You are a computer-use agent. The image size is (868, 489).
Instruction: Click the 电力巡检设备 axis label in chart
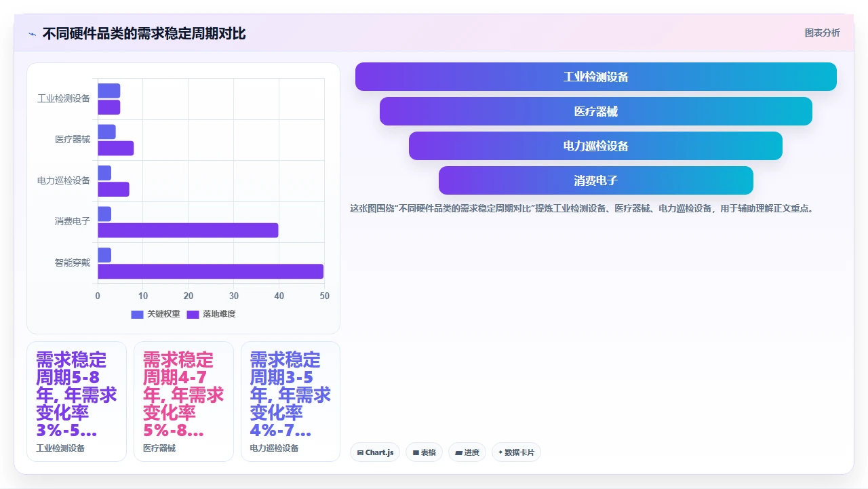pos(64,180)
